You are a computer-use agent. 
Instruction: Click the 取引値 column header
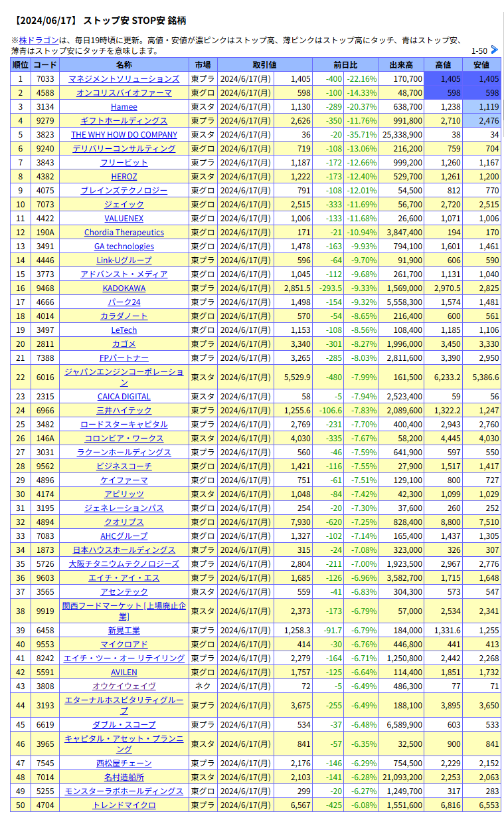point(265,64)
